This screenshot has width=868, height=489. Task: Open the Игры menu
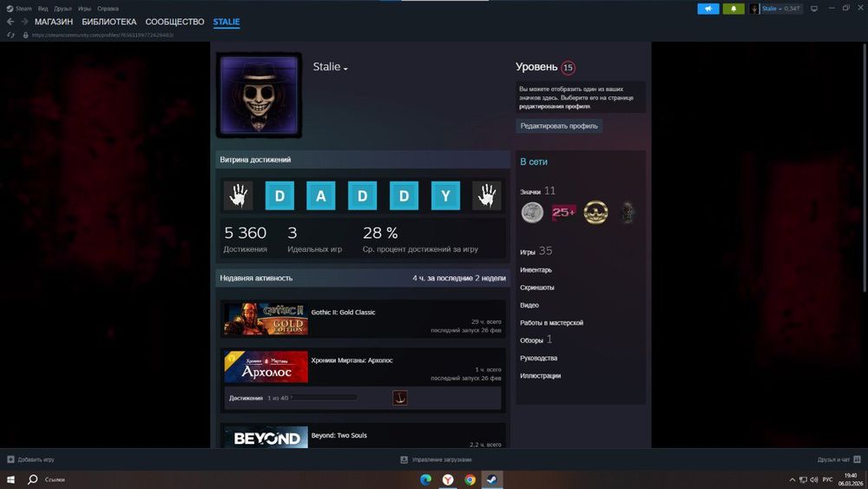[84, 9]
